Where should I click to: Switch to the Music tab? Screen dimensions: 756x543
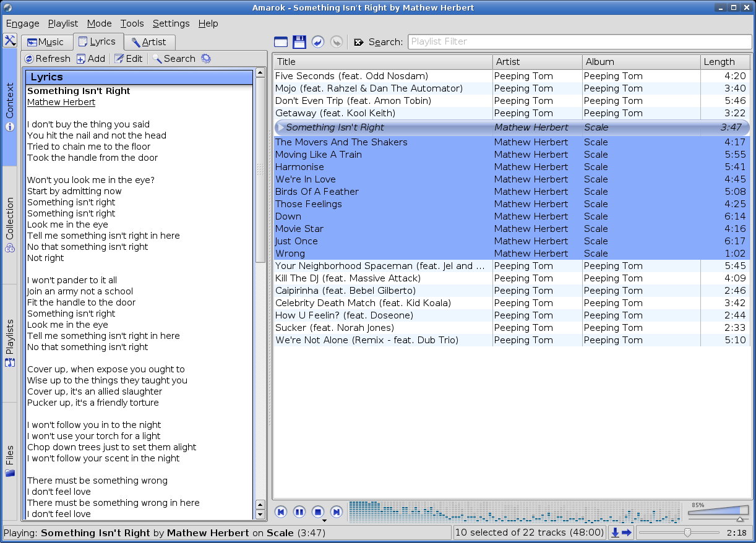pyautogui.click(x=46, y=42)
